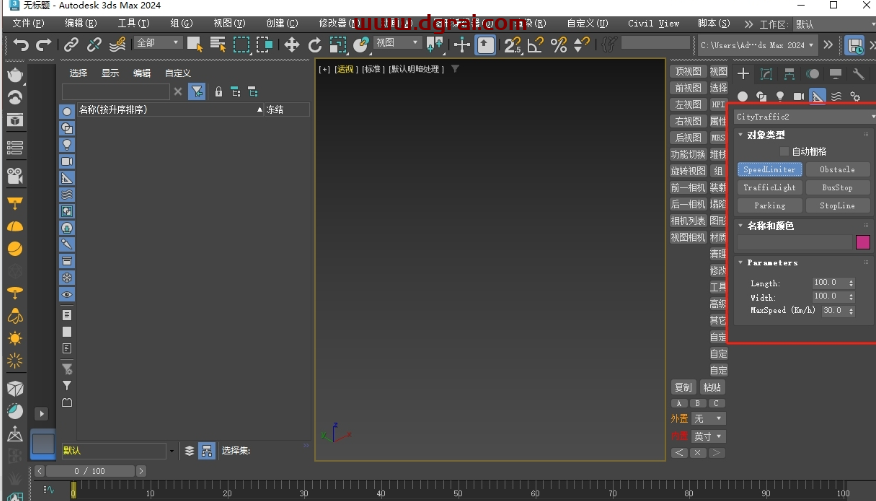Screen dimensions: 876x501
Task: Activate the Select and Rotate tool
Action: [x=315, y=45]
